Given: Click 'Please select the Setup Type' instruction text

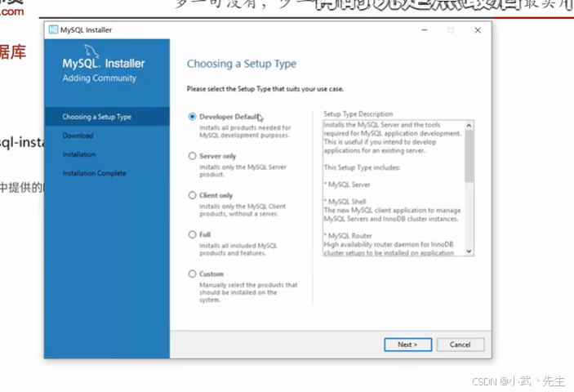Looking at the screenshot, I should (x=265, y=89).
